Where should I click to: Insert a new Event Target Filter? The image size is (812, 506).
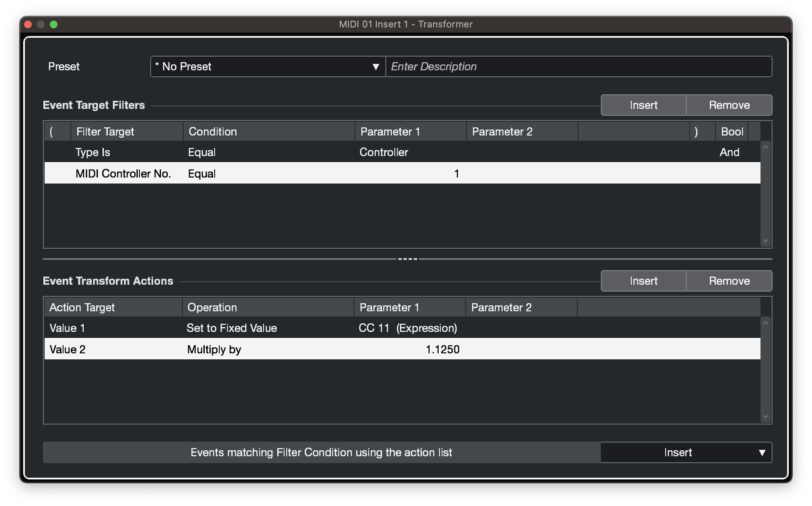click(643, 105)
